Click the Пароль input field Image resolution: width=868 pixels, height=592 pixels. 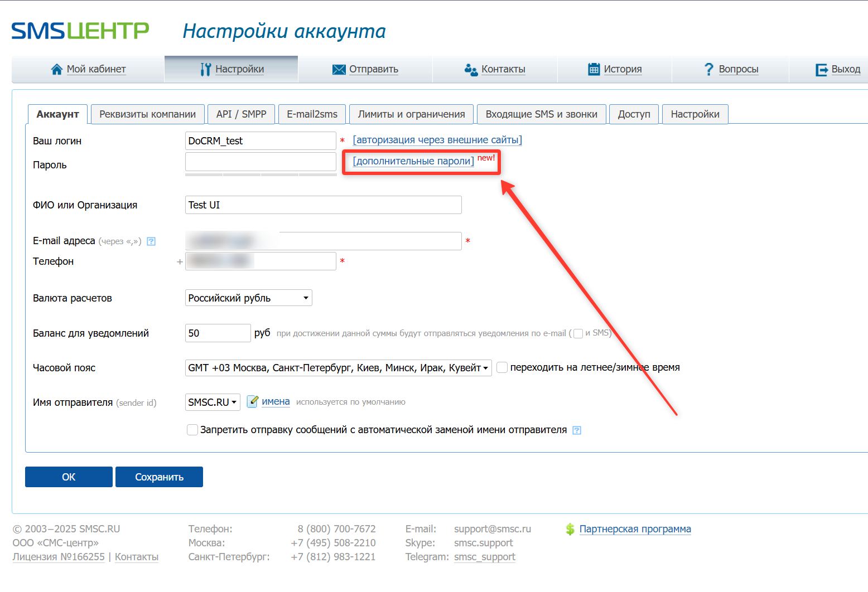pos(261,162)
